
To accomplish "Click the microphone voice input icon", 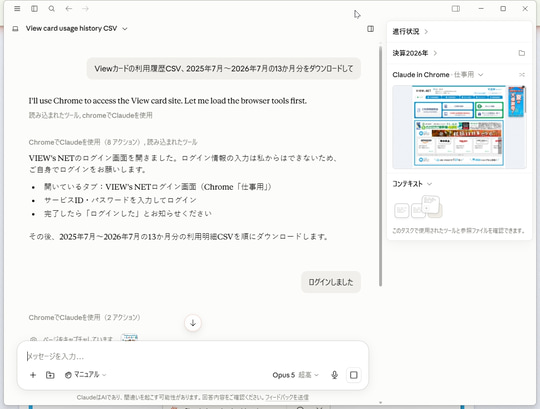I will click(334, 375).
